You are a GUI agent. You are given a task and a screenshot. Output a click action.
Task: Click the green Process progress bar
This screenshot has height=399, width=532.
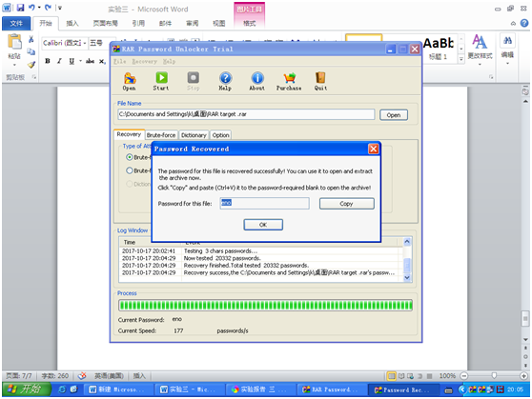click(x=265, y=305)
